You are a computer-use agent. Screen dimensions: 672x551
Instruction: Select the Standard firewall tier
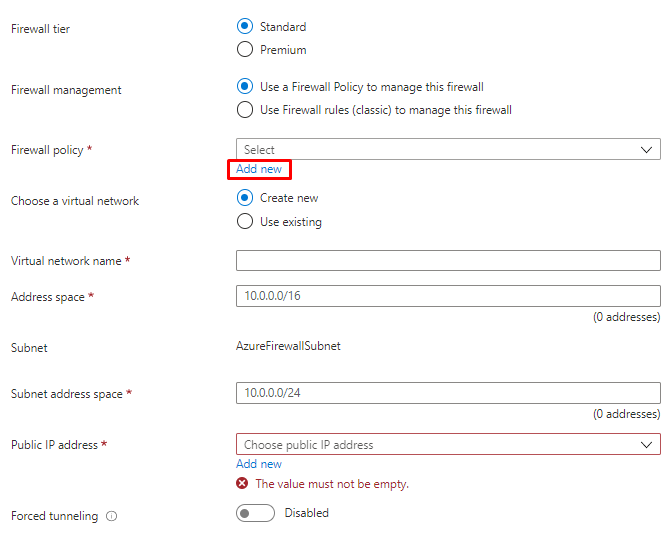point(245,27)
